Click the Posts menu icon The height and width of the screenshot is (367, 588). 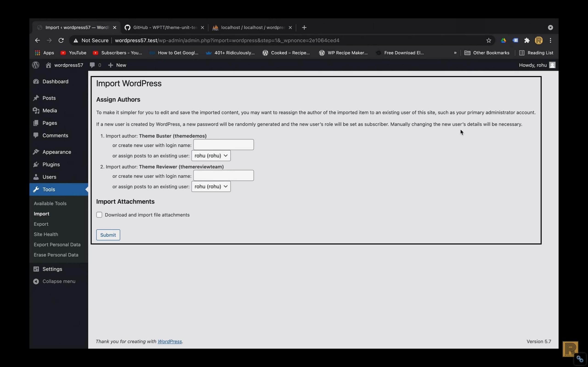(x=36, y=98)
